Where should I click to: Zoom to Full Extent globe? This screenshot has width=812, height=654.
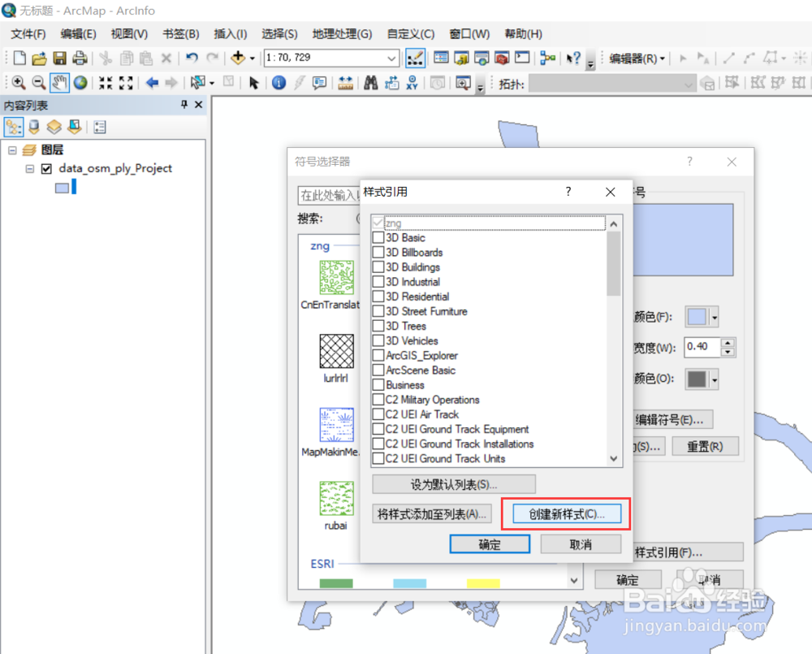(x=80, y=82)
